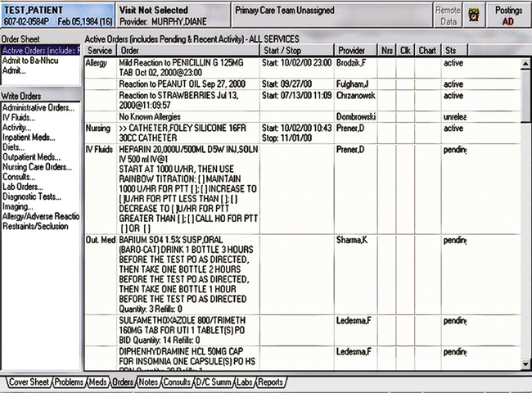Open the D/C Summ tab
Image resolution: width=532 pixels, height=393 pixels.
[x=214, y=382]
